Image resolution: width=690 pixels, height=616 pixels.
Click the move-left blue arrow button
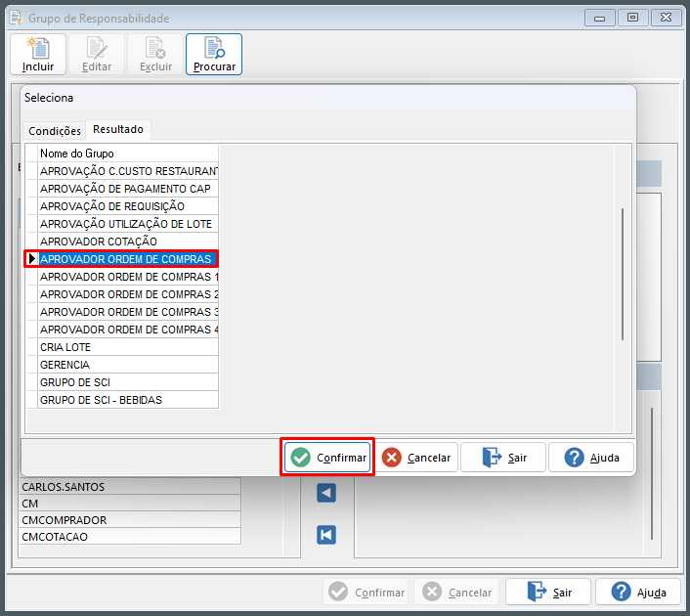click(326, 493)
